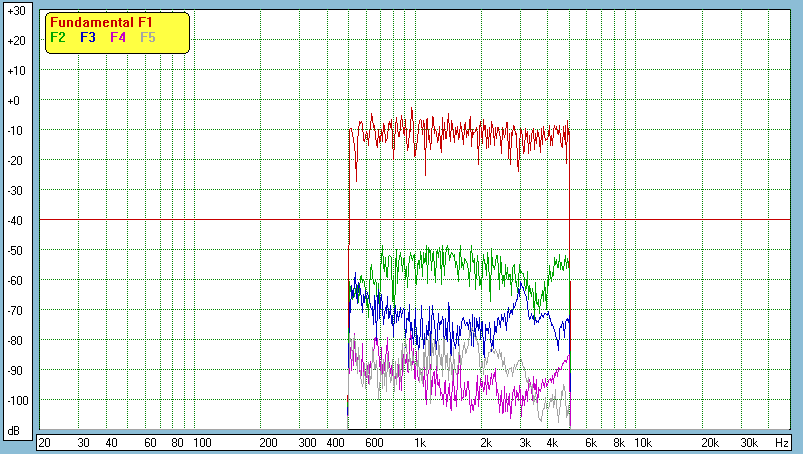
Task: Click the blue F3 curve near 1k
Action: pos(420,322)
